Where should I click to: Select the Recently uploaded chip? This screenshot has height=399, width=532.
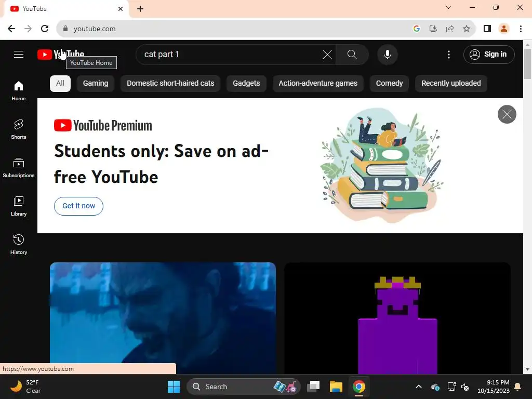(x=451, y=84)
